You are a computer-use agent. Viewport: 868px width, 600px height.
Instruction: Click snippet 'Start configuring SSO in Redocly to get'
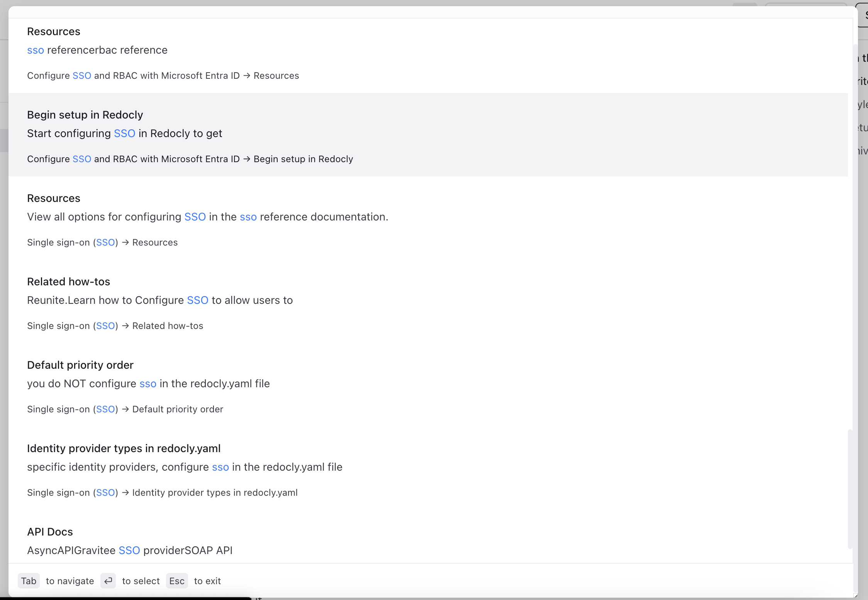(124, 134)
